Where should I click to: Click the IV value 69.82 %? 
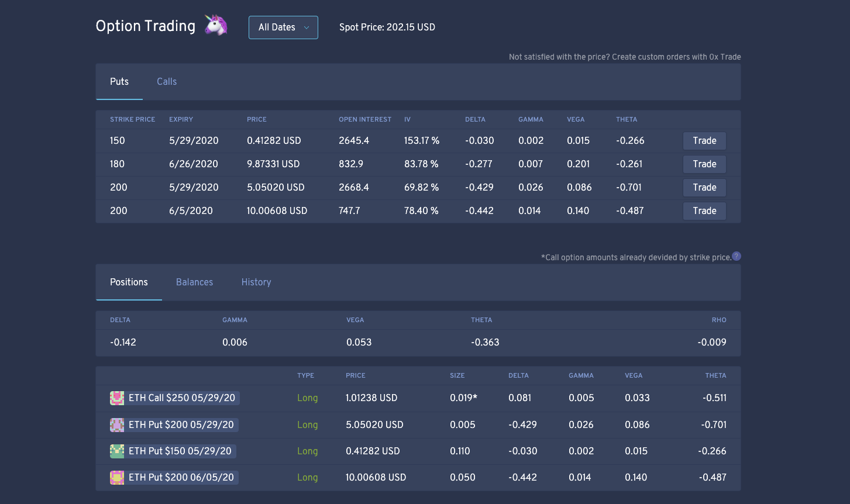click(x=421, y=188)
